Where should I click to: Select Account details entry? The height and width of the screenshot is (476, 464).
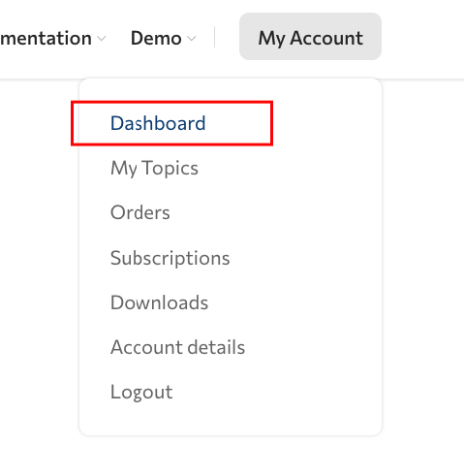pyautogui.click(x=178, y=347)
